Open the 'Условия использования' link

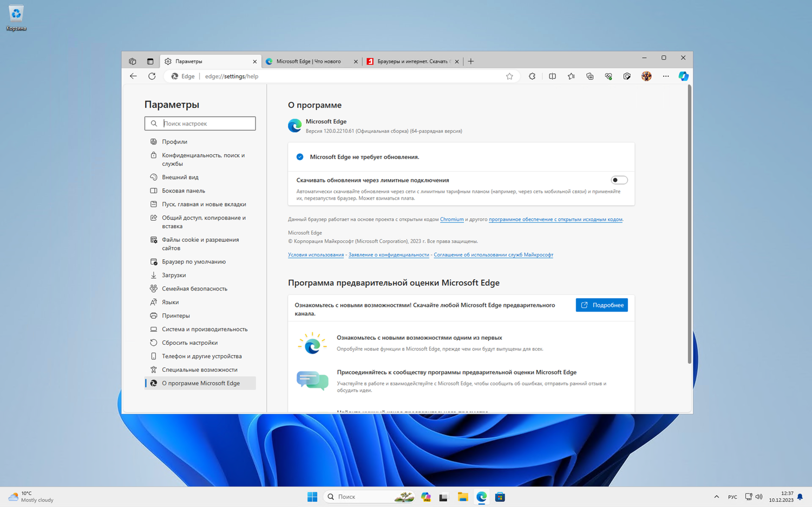pyautogui.click(x=316, y=255)
